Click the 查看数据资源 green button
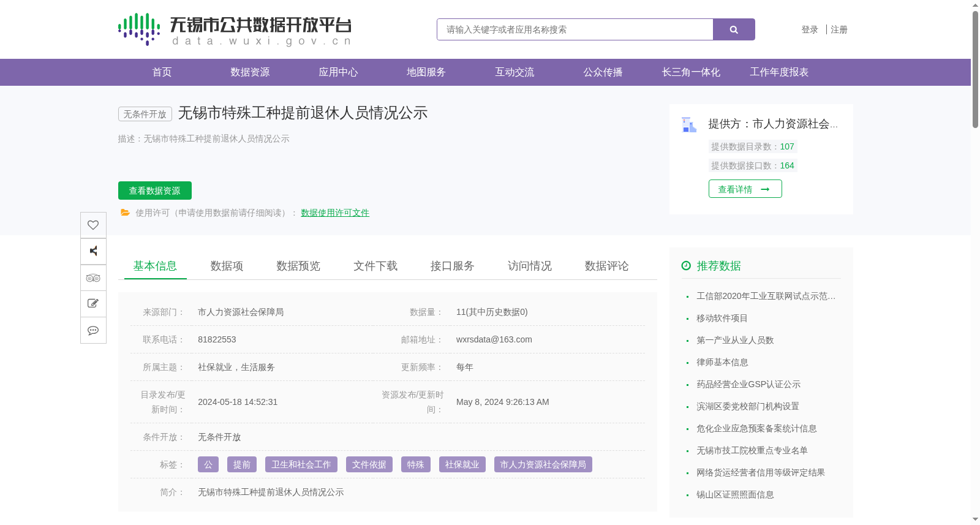This screenshot has height=525, width=980. coord(155,191)
